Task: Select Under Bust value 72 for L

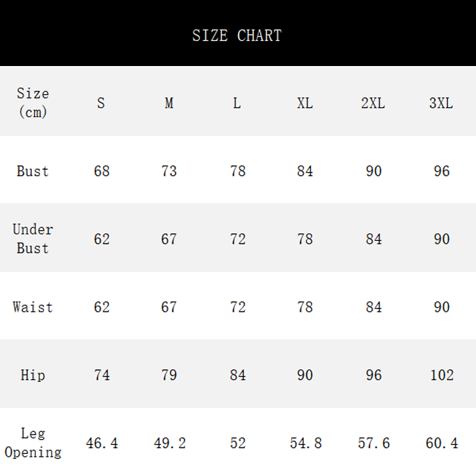Action: click(237, 239)
